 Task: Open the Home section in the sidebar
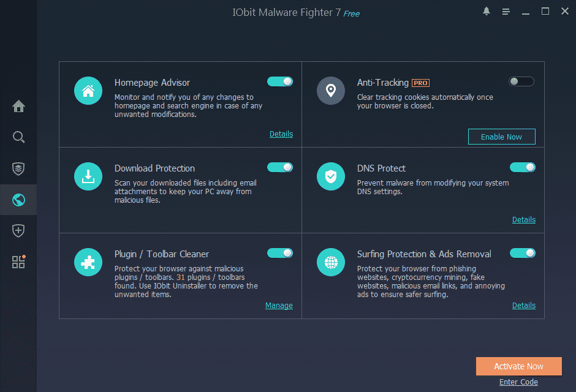(18, 107)
